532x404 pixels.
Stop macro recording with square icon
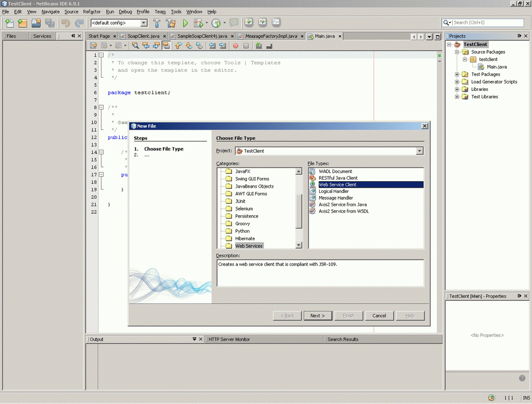coord(246,46)
